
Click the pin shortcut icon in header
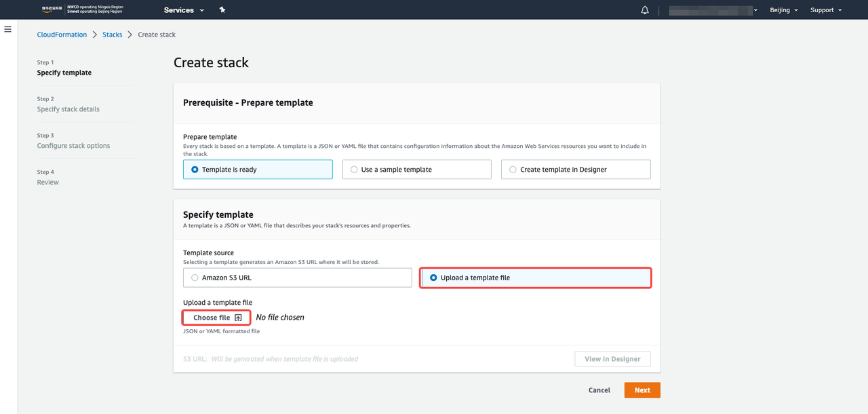(x=222, y=10)
